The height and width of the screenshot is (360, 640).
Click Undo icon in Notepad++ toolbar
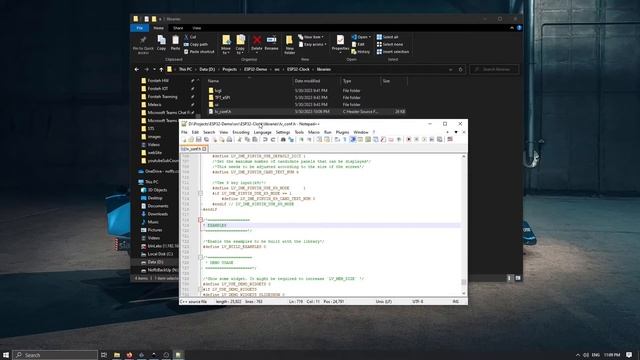click(x=265, y=140)
